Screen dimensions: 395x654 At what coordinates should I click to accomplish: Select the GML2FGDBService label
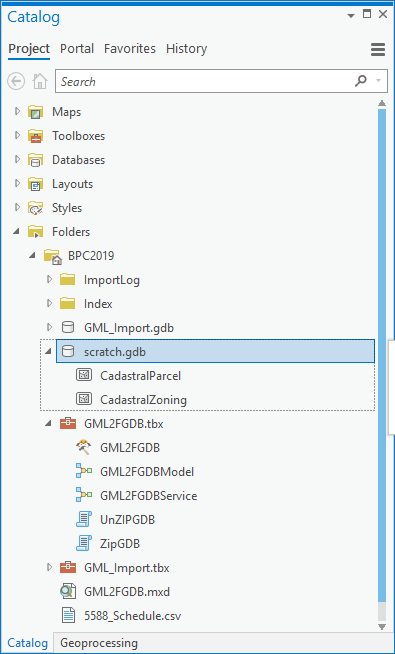pyautogui.click(x=148, y=496)
